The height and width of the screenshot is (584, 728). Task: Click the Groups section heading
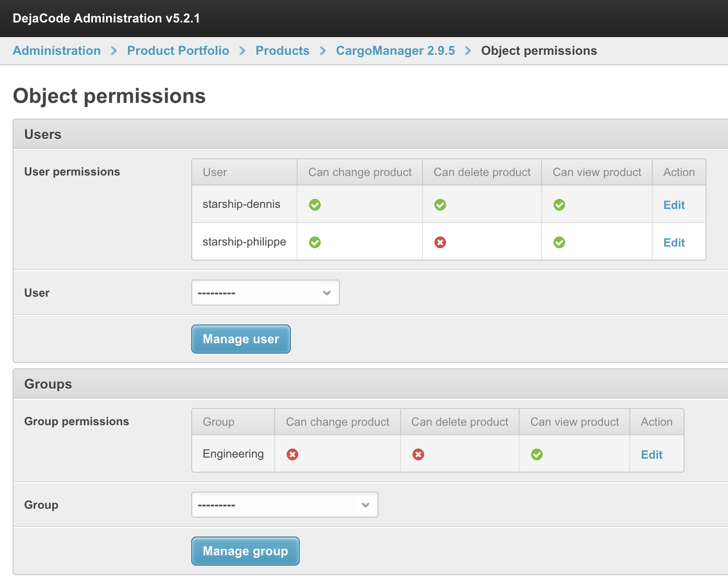[x=48, y=384]
